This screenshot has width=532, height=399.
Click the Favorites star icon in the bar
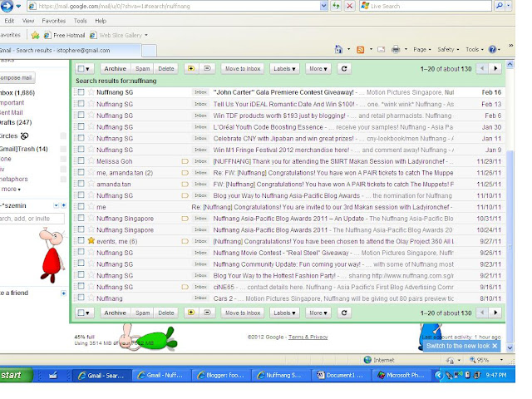point(35,35)
